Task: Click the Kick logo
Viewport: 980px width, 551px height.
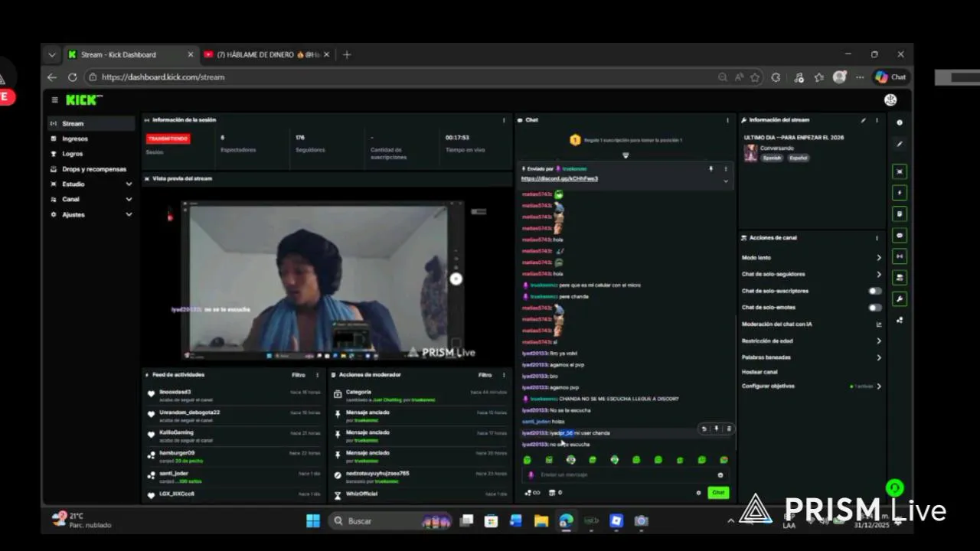Action: click(83, 100)
